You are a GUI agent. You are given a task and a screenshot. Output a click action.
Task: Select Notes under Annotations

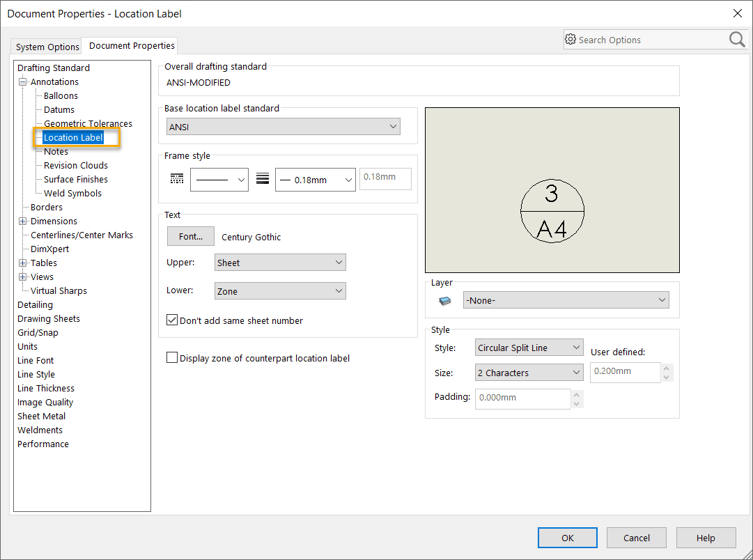click(56, 151)
